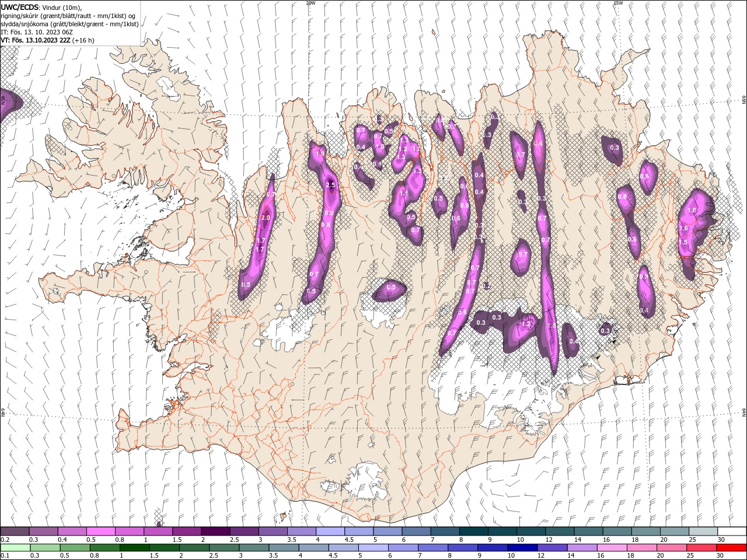Viewport: 747px width, 560px height.
Task: Select the 'Vindur (10m)' header text
Action: click(x=62, y=7)
